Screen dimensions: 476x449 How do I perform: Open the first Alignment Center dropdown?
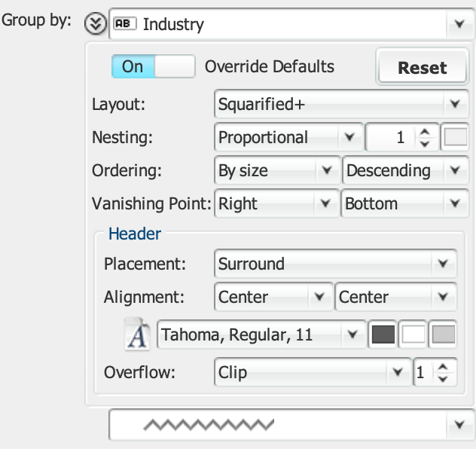(x=273, y=297)
